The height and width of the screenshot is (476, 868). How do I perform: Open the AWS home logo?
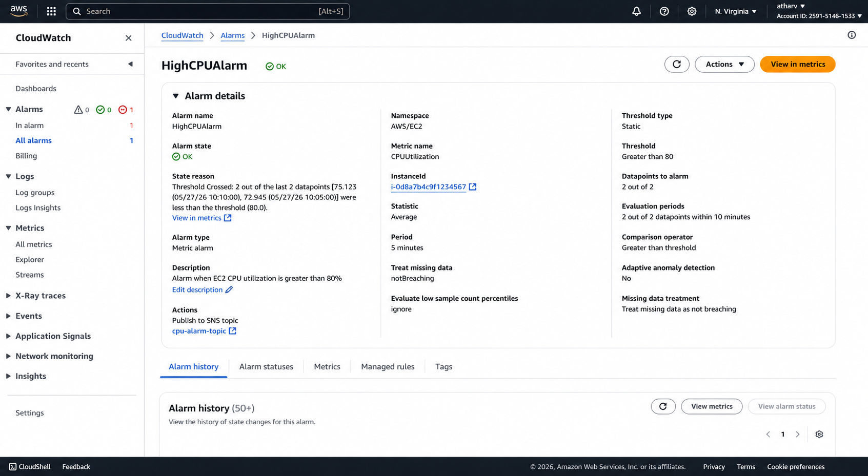18,11
